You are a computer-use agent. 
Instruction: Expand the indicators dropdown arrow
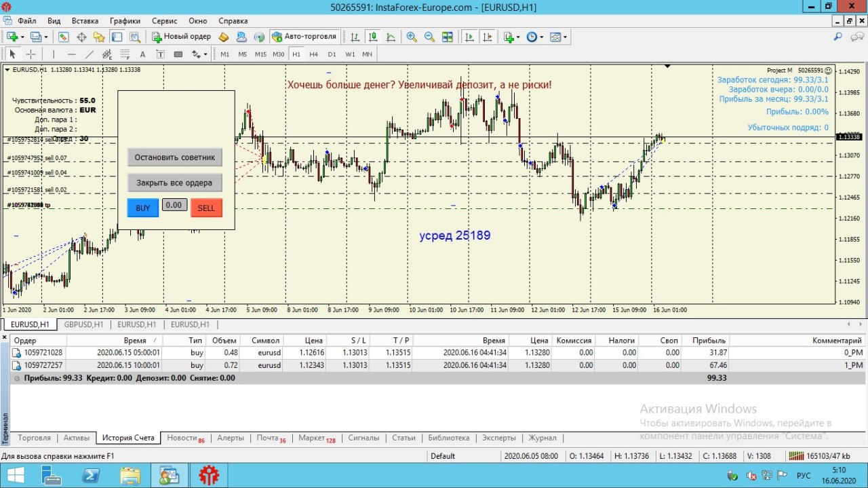click(x=518, y=37)
